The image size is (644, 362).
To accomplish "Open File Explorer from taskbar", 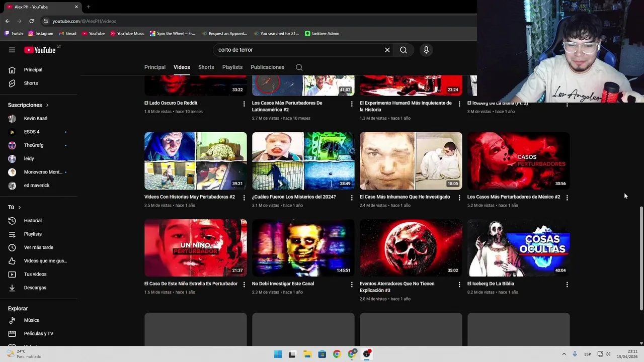I will point(307,354).
